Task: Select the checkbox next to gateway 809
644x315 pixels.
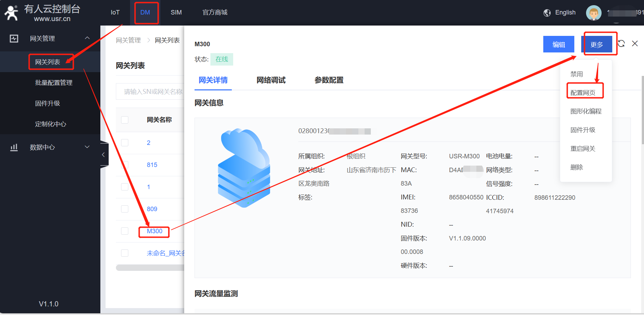Action: [x=125, y=209]
